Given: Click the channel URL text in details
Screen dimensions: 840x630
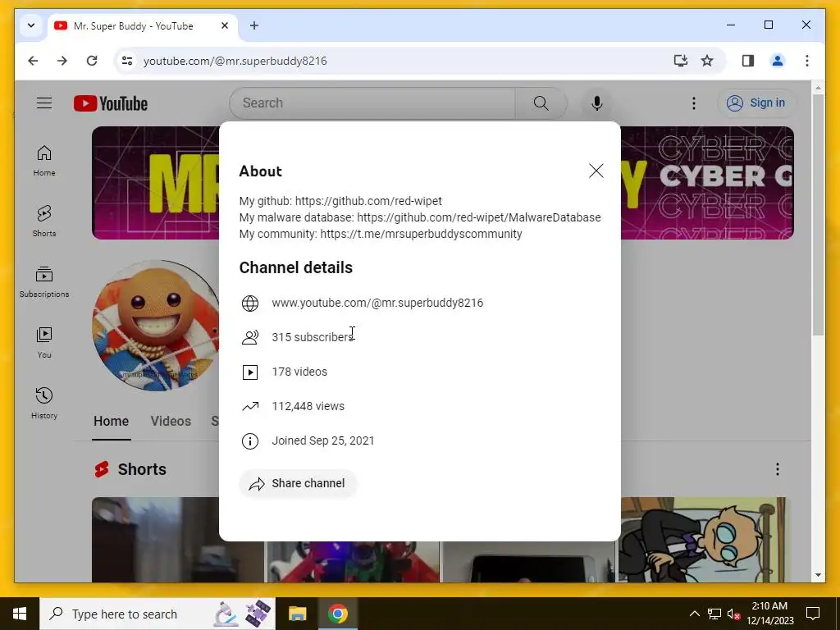Looking at the screenshot, I should pos(377,303).
